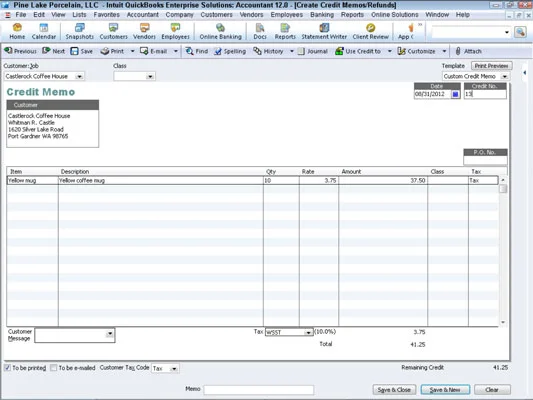Click the P.O. No. field

coord(485,160)
